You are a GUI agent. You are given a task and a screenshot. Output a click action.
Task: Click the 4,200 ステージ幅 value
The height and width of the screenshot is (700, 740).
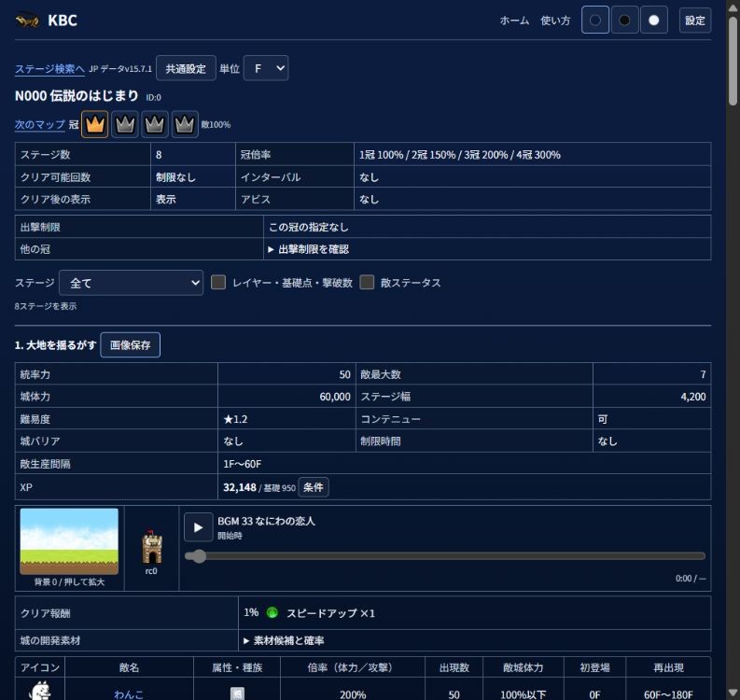point(693,397)
